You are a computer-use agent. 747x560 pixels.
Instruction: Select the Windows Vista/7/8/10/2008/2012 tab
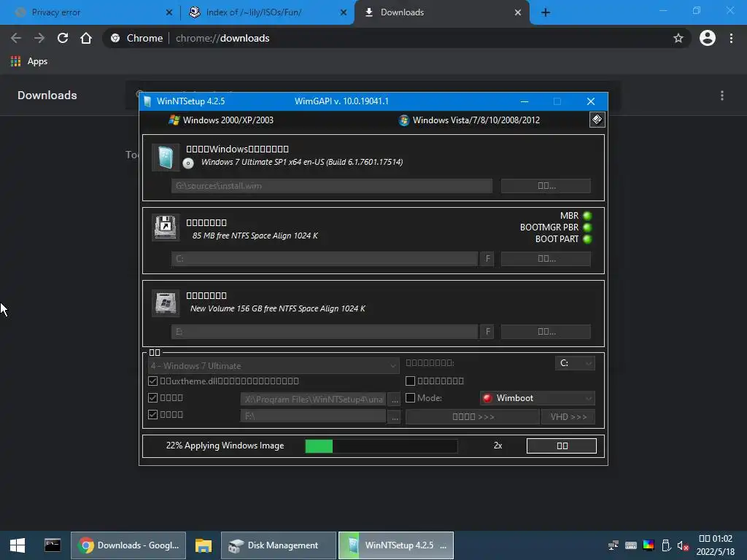tap(469, 120)
